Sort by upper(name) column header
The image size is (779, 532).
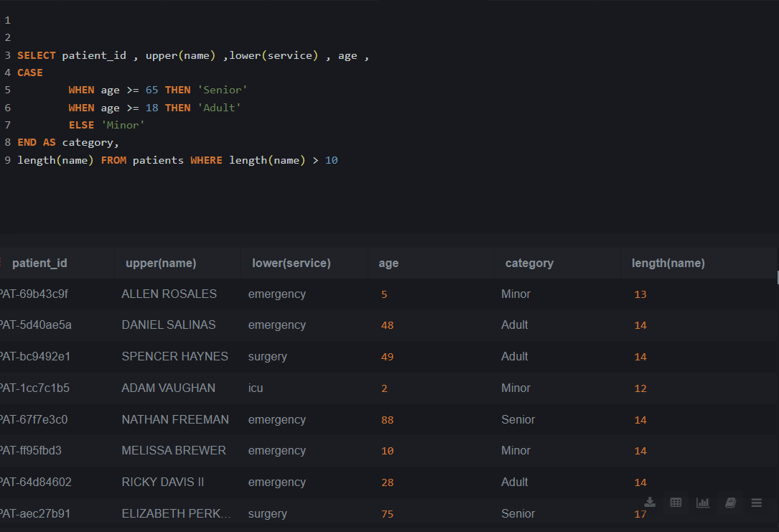[161, 263]
